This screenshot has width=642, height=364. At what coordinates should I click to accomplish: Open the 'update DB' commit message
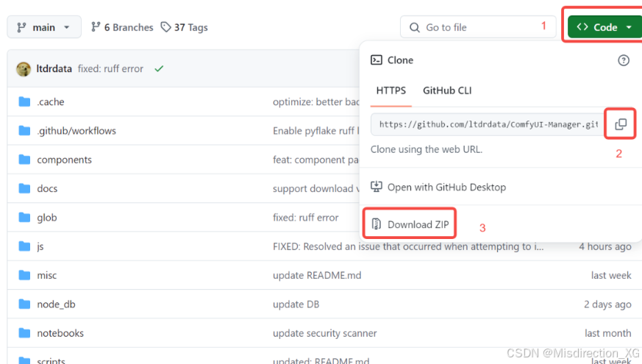pos(296,304)
